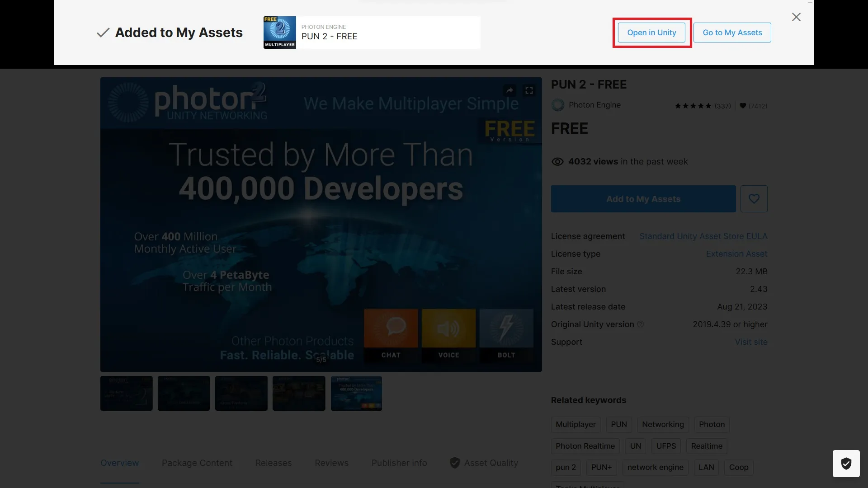Click the Photon Realtime keyword tag
The width and height of the screenshot is (868, 488).
click(x=585, y=446)
